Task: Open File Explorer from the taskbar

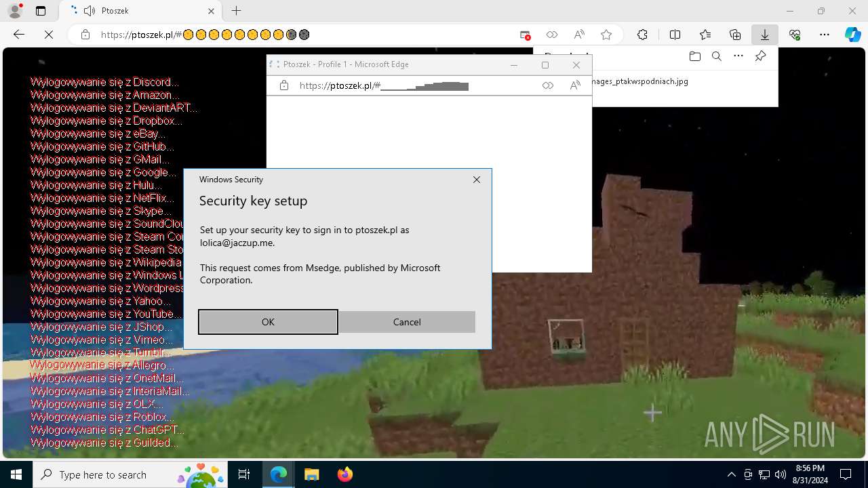Action: [x=311, y=474]
